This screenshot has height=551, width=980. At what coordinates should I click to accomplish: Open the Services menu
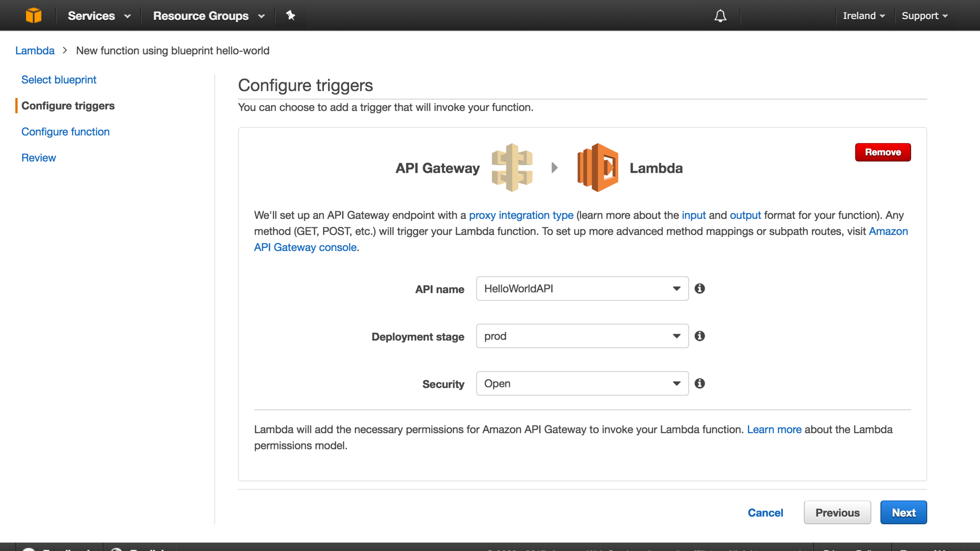(x=99, y=16)
